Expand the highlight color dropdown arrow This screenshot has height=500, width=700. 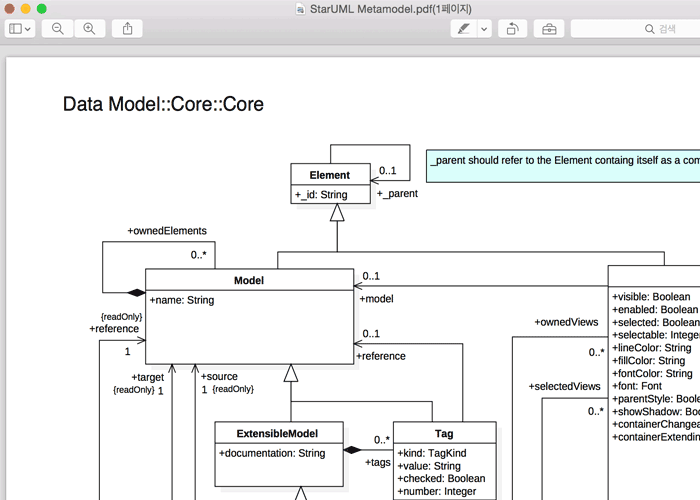(484, 29)
